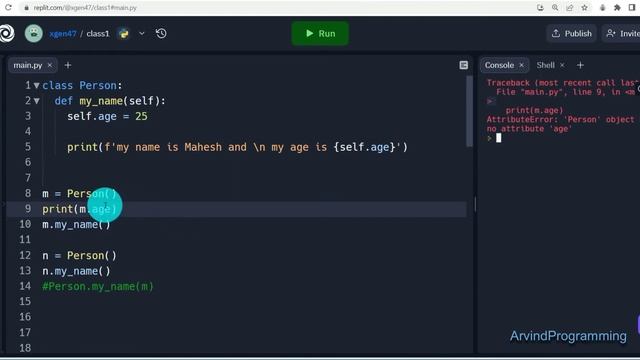640x360 pixels.
Task: Close the Shell tab
Action: click(562, 65)
